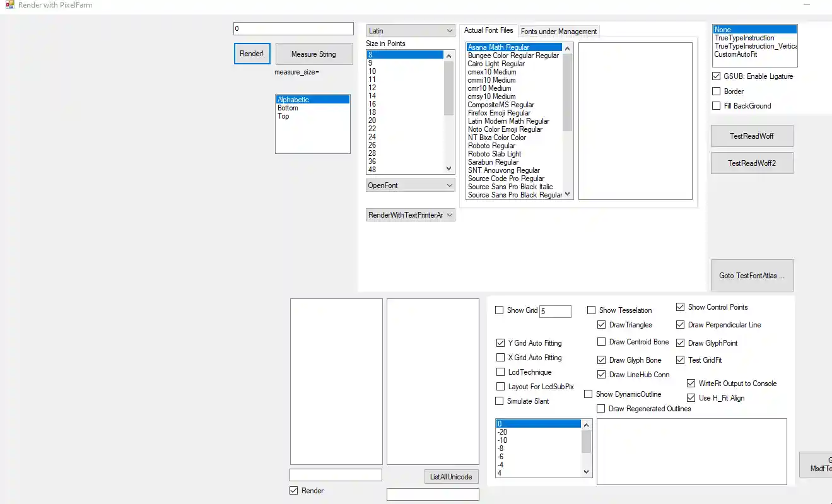Click the ListAllUnicode button
The width and height of the screenshot is (832, 504).
point(451,477)
